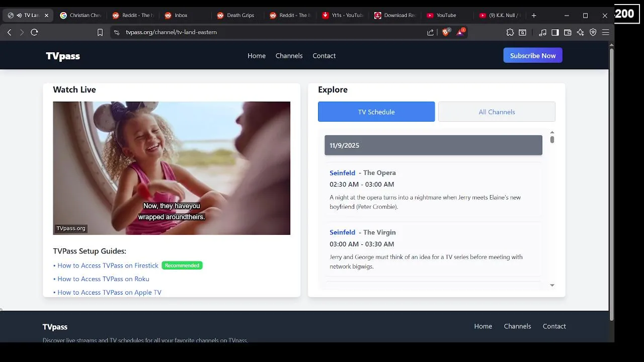Image resolution: width=644 pixels, height=362 pixels.
Task: Click the Seinfeld link for The Opera
Action: click(342, 173)
